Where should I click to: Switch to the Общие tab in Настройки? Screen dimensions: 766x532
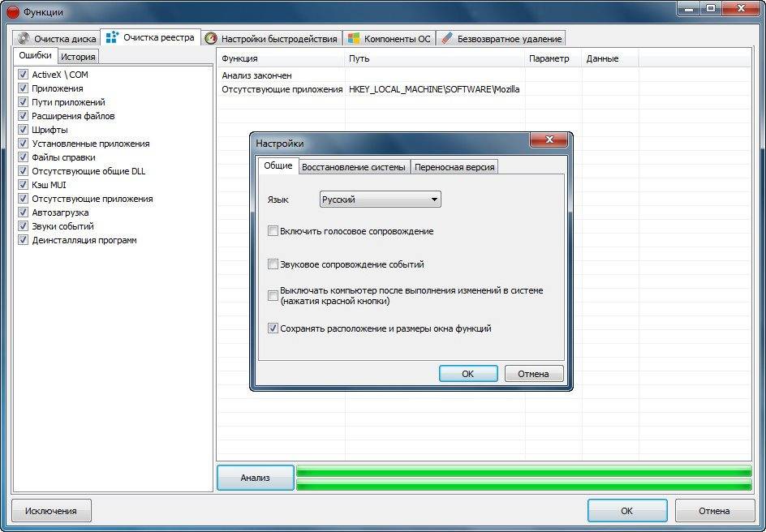(278, 165)
